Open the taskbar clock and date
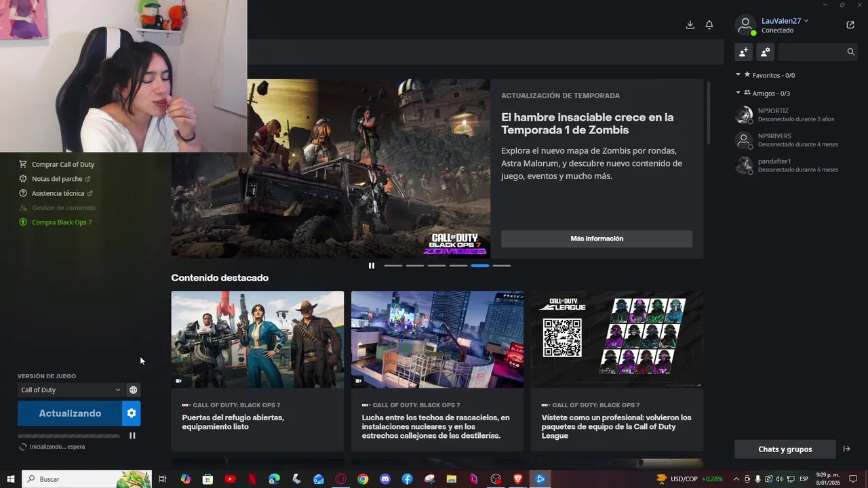 tap(827, 479)
